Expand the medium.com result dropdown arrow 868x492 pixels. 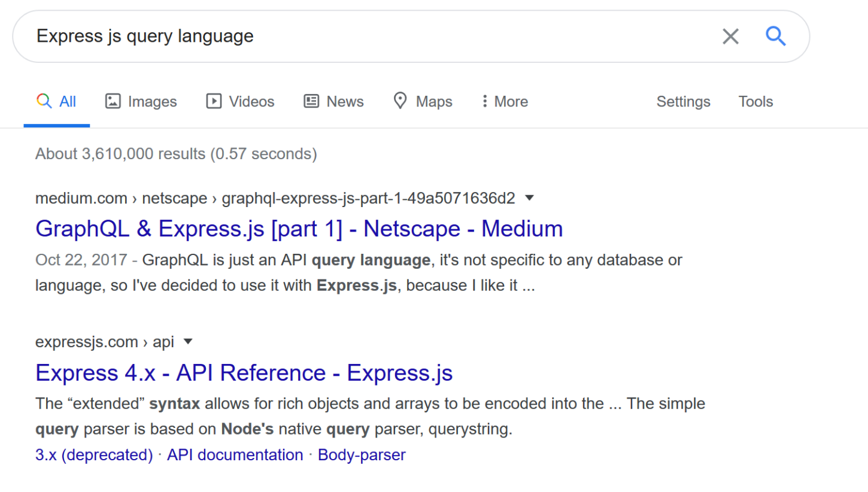click(529, 198)
